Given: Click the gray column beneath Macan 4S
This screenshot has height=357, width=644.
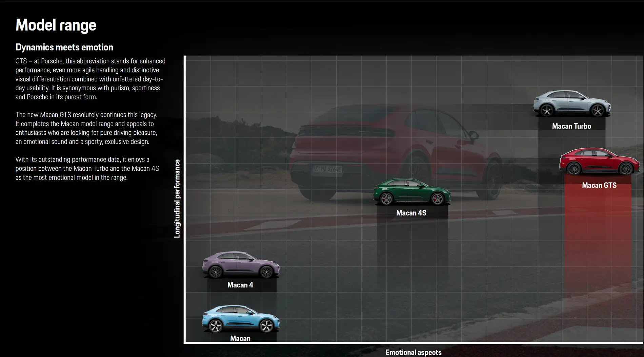Looking at the screenshot, I should pos(412,251).
